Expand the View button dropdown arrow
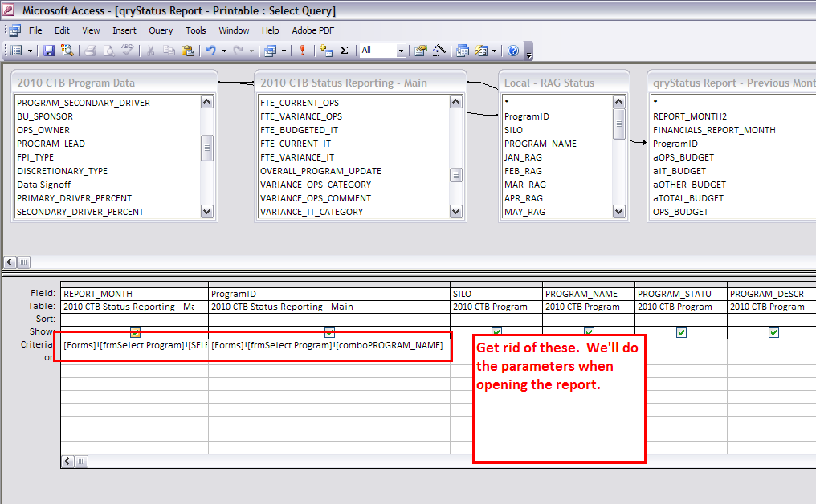The image size is (816, 504). coord(31,51)
